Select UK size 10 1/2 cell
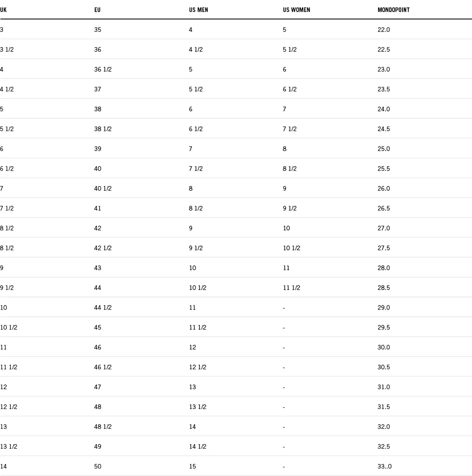The height and width of the screenshot is (476, 472). [9, 327]
